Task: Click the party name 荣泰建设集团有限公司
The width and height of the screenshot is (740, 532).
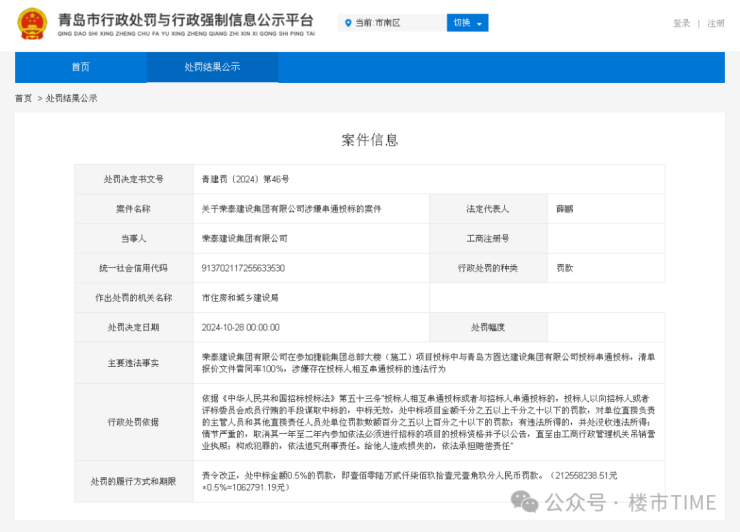Action: point(244,238)
